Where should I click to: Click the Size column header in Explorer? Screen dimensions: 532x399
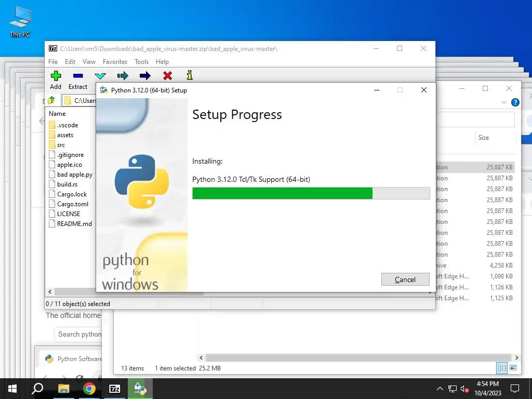click(484, 137)
